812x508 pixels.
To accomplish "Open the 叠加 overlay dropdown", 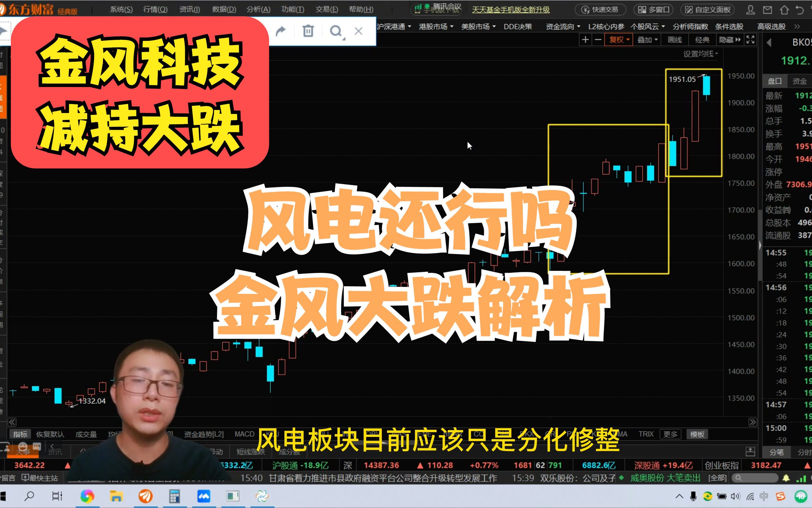I will click(x=647, y=40).
